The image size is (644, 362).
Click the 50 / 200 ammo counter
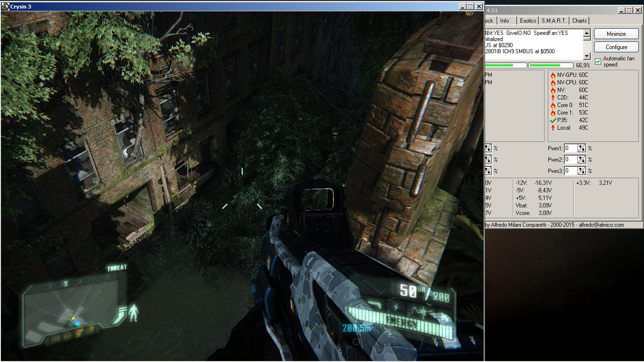click(x=425, y=292)
